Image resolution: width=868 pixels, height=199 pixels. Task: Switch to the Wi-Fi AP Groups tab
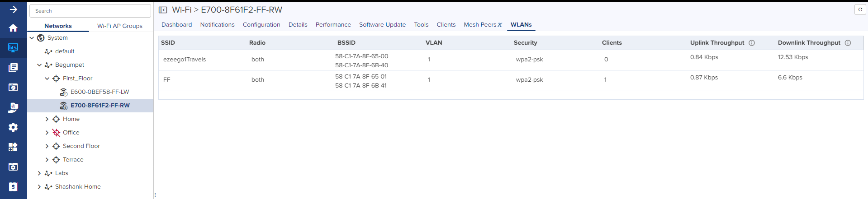[x=119, y=26]
